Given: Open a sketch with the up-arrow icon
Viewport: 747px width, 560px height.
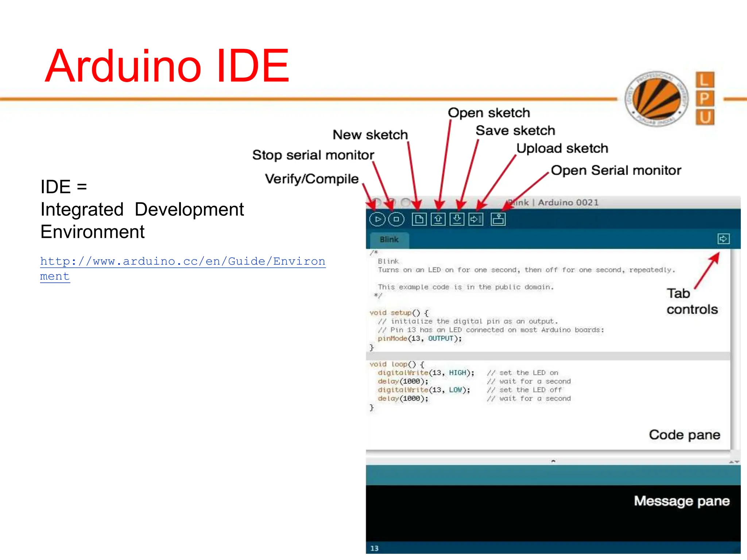Looking at the screenshot, I should pos(438,219).
